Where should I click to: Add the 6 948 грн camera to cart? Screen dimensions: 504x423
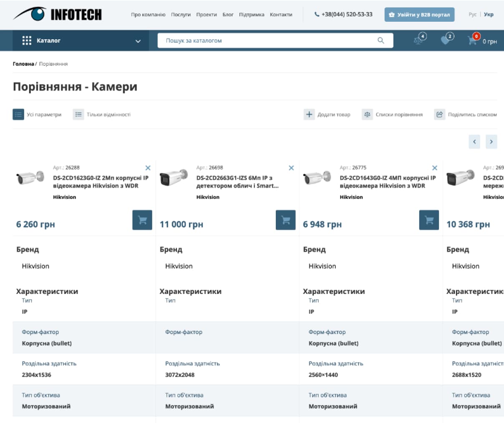coord(429,220)
